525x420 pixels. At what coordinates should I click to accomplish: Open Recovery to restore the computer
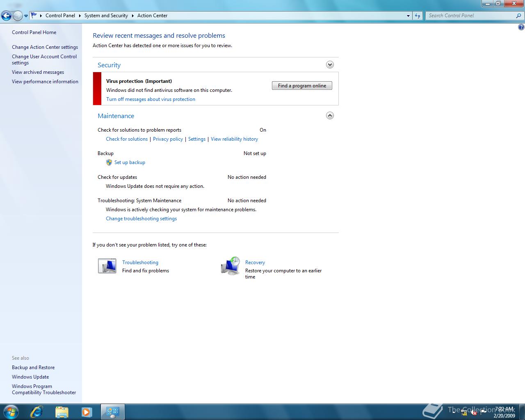point(255,262)
